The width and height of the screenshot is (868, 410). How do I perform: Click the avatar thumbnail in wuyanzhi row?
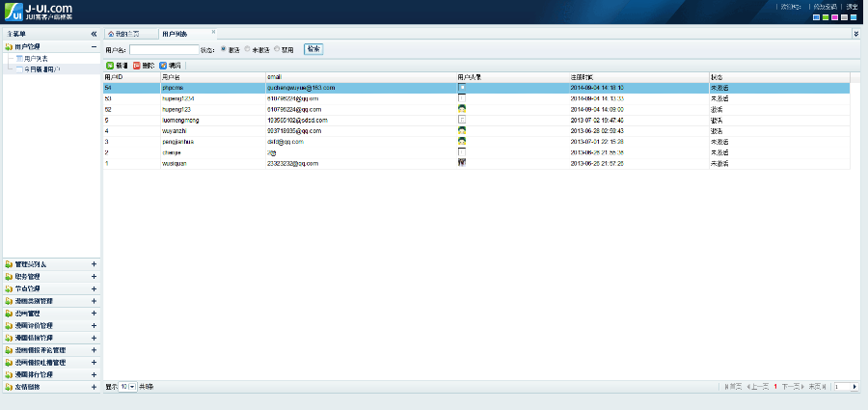point(462,131)
